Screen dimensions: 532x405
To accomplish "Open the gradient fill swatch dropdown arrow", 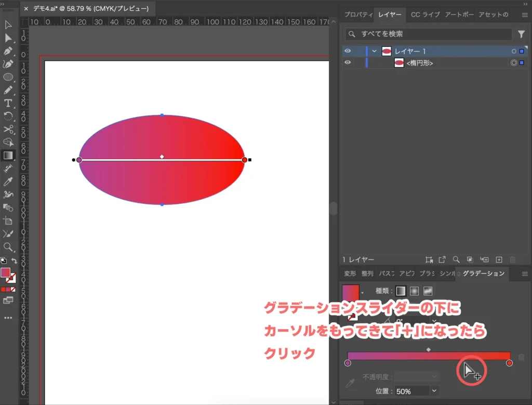I will coord(362,292).
